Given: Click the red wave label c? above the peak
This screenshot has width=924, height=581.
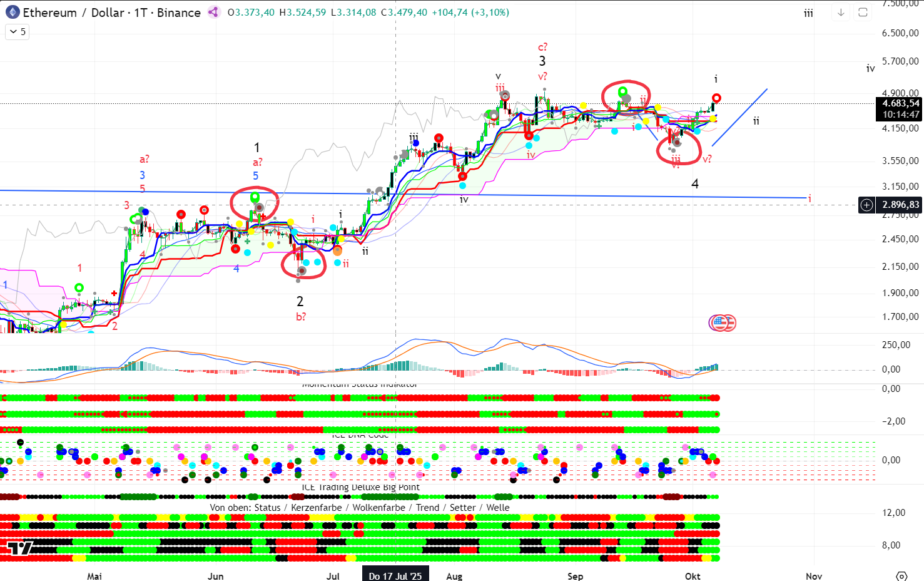Looking at the screenshot, I should click(x=542, y=47).
